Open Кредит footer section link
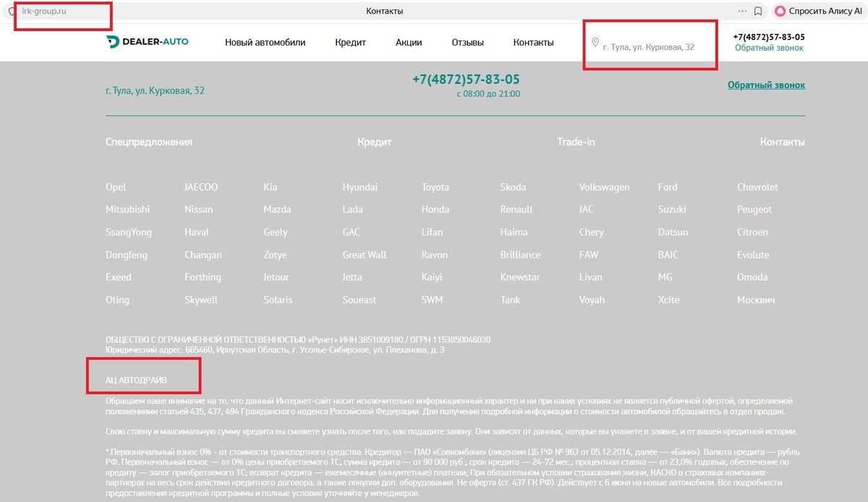This screenshot has height=502, width=868. pos(374,142)
